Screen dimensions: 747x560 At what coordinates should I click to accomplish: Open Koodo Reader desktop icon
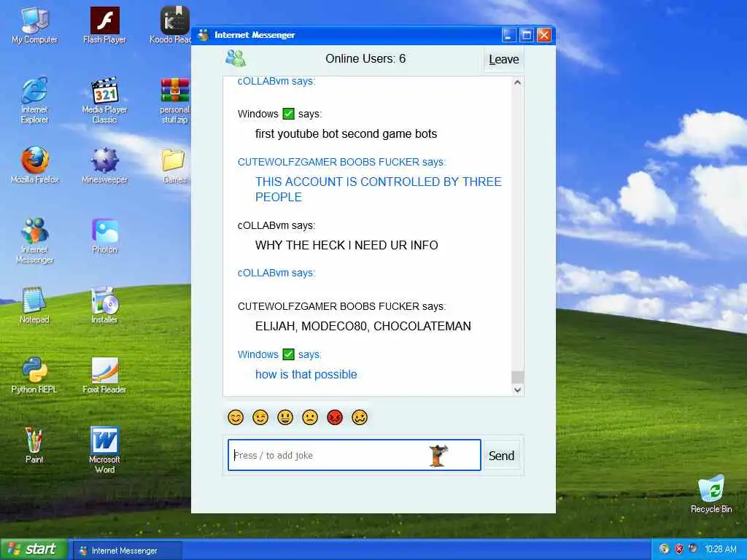click(x=171, y=26)
